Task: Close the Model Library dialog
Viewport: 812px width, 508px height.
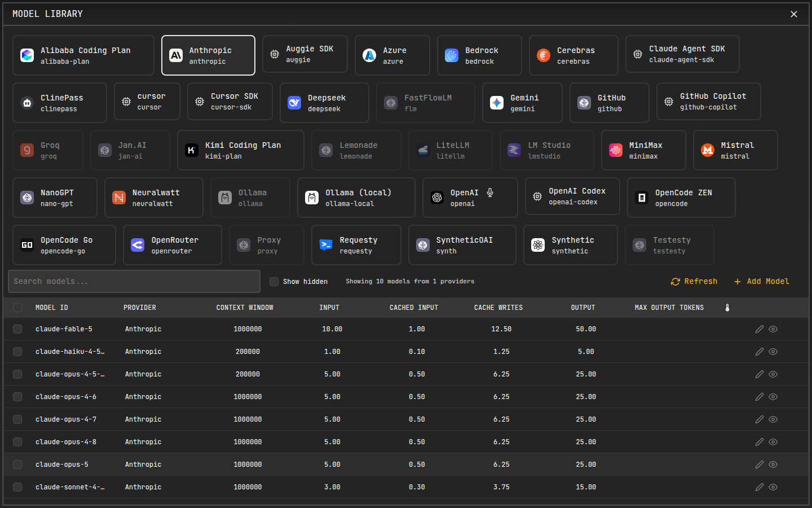Action: pyautogui.click(x=794, y=14)
